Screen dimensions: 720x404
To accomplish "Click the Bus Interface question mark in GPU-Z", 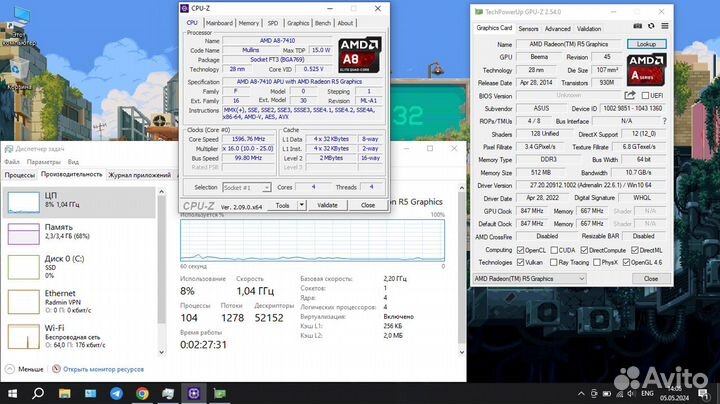I will click(664, 121).
